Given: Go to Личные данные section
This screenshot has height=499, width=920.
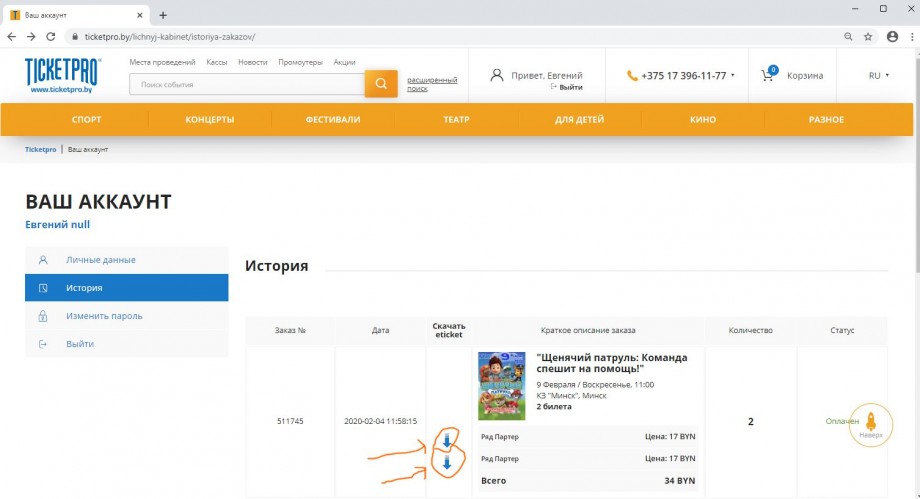Looking at the screenshot, I should pos(100,260).
